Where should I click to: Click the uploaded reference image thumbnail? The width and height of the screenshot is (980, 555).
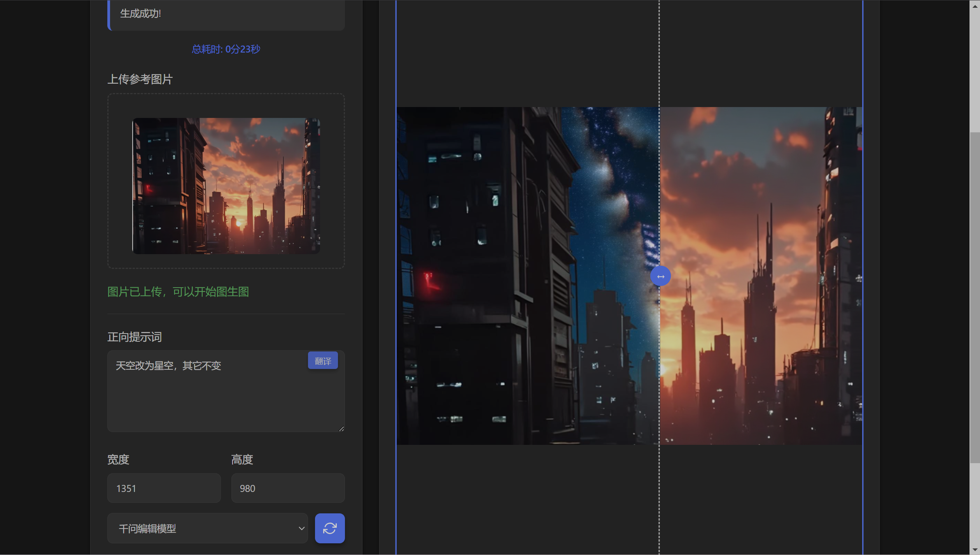pyautogui.click(x=226, y=186)
